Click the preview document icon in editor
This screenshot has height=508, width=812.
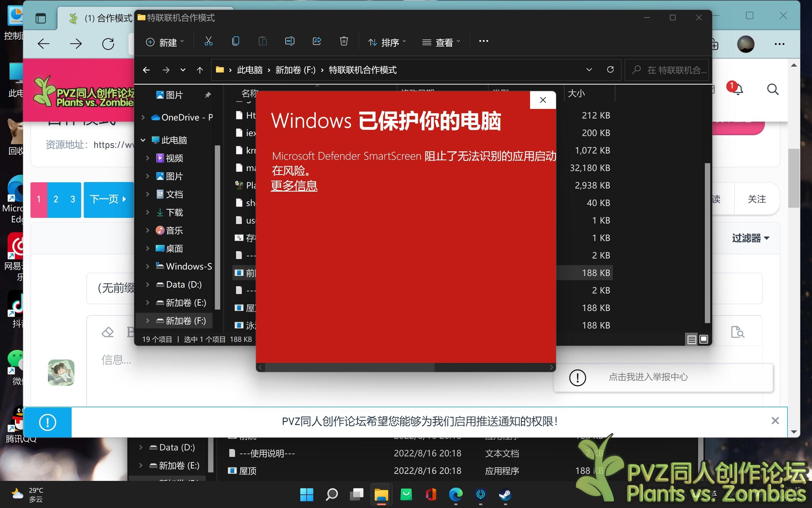click(738, 332)
